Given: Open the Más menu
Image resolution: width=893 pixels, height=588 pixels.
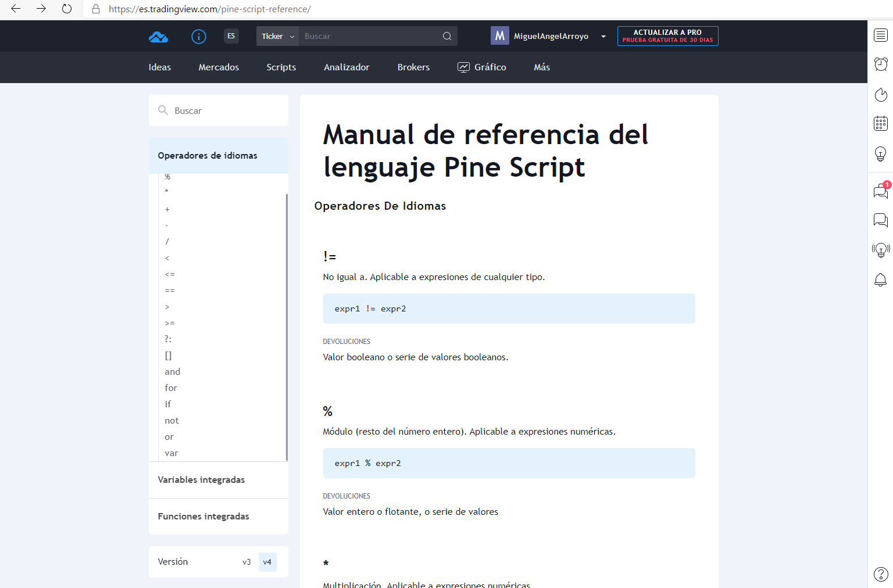Looking at the screenshot, I should [542, 67].
